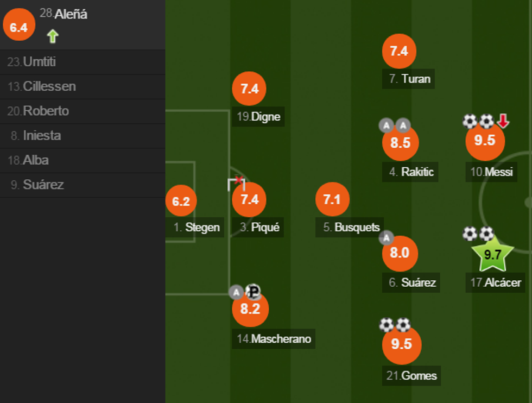Viewport: 532px width, 403px height.
Task: Click Messi's red substituted-off arrow icon
Action: (503, 121)
